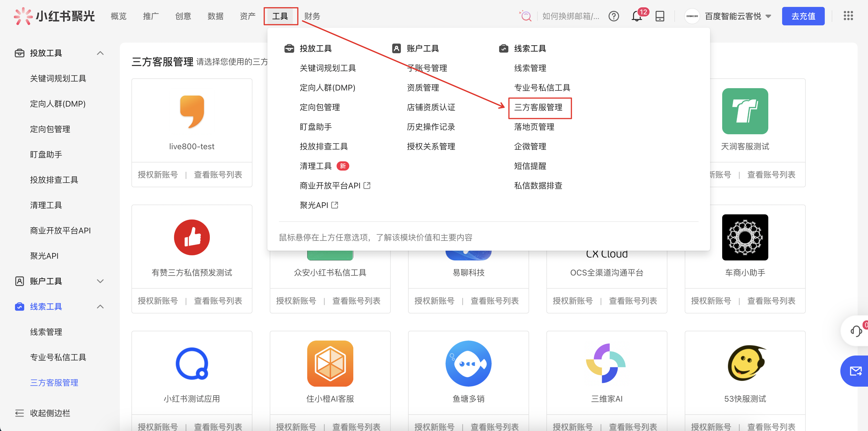Click the 账户工具 person icon in sidebar

tap(19, 281)
